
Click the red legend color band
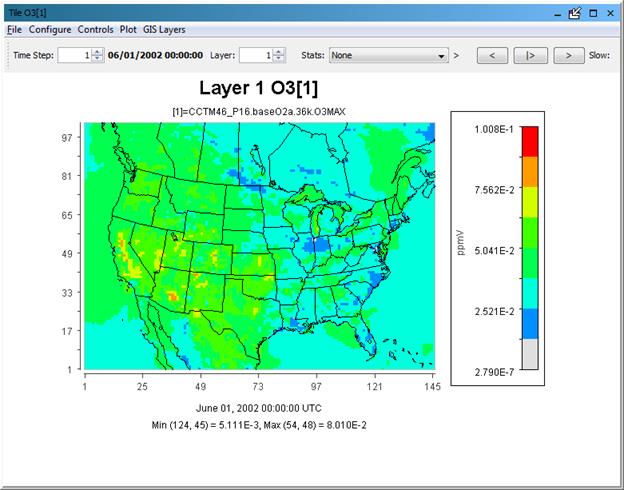pos(530,142)
